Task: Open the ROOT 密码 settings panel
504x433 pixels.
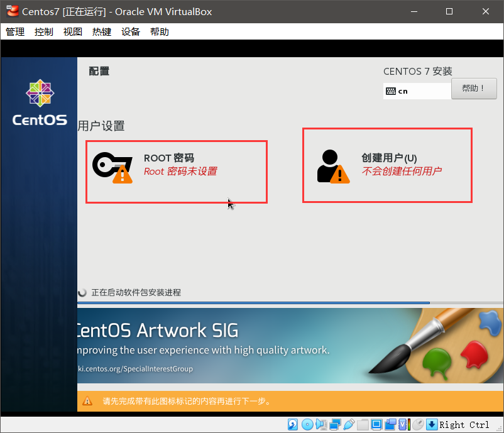Action: [x=176, y=171]
